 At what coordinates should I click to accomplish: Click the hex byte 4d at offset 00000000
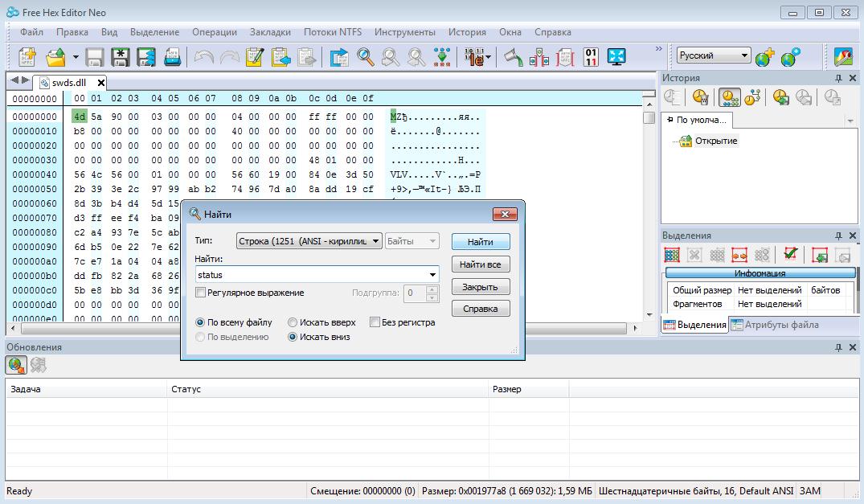click(x=80, y=117)
